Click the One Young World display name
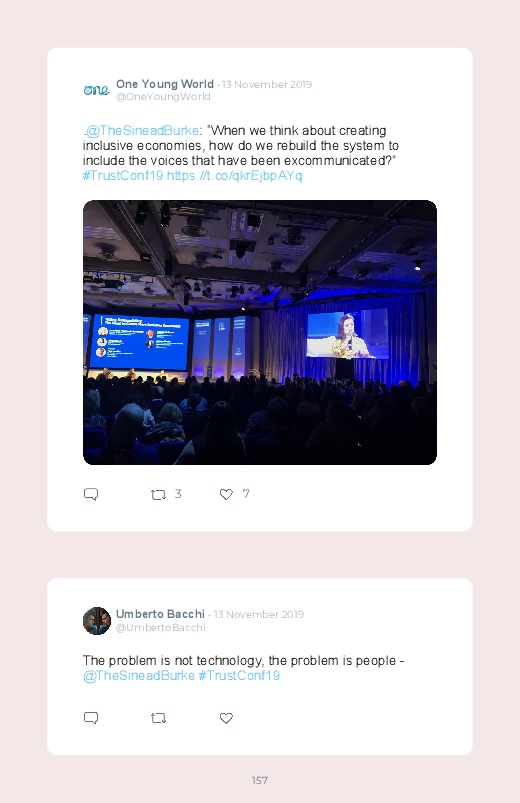The width and height of the screenshot is (520, 803). [164, 84]
